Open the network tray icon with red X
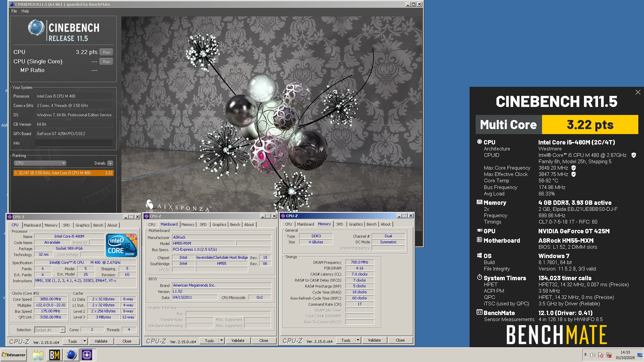This screenshot has height=362, width=644. (x=609, y=355)
